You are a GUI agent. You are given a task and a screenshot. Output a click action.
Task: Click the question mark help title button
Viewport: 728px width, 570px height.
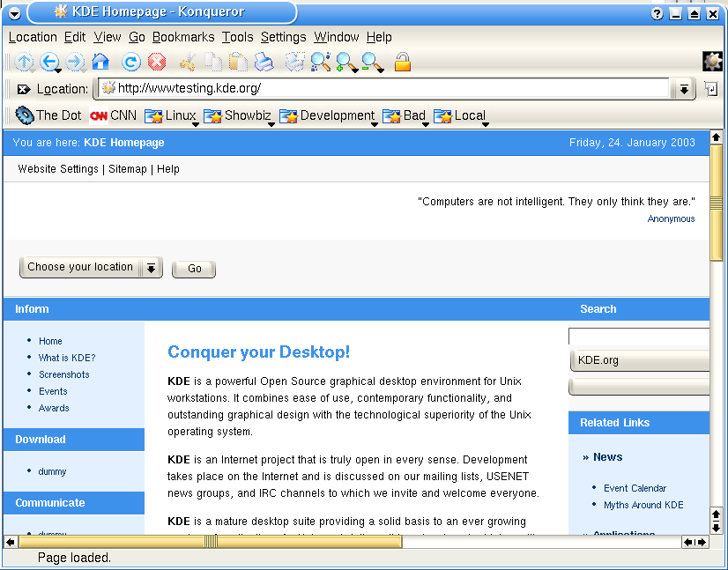click(x=657, y=13)
